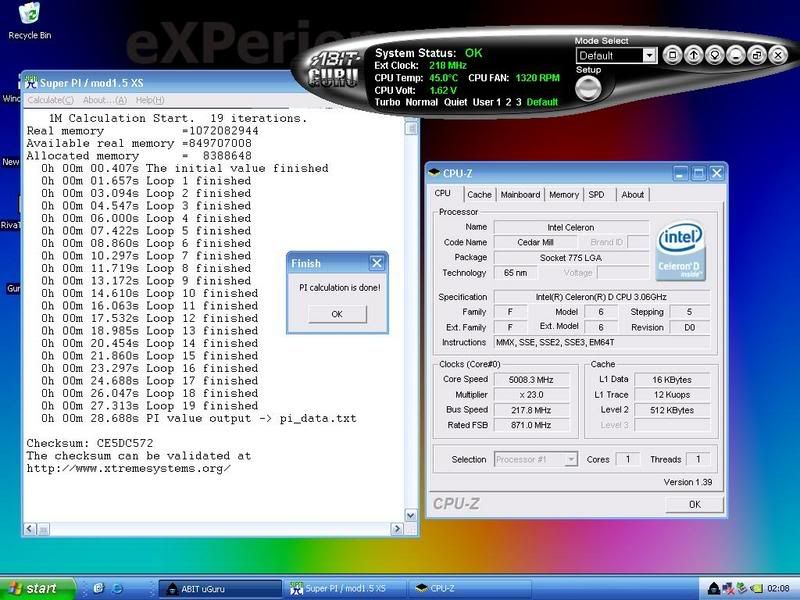Close the Finish dialog with X

(x=377, y=263)
